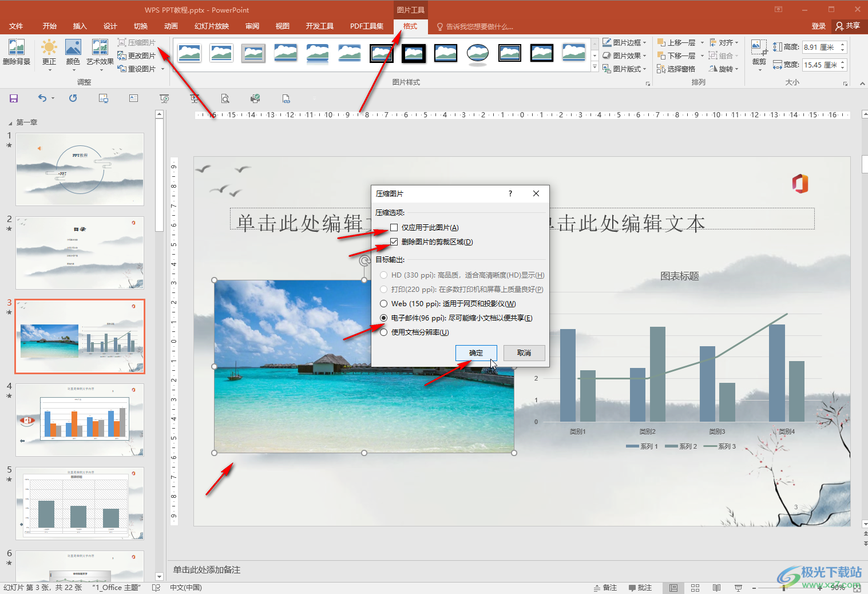Select the first picture style thumbnail
The height and width of the screenshot is (594, 868).
coord(189,53)
